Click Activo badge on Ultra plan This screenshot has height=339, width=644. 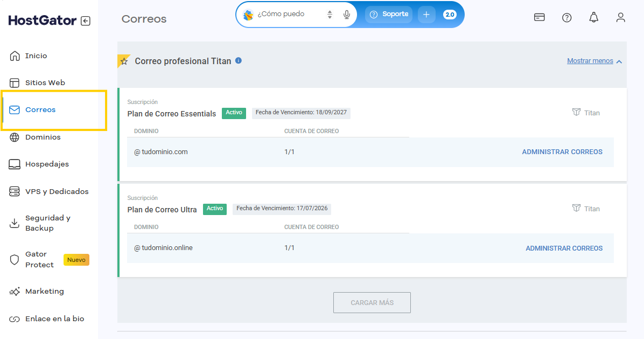(215, 209)
